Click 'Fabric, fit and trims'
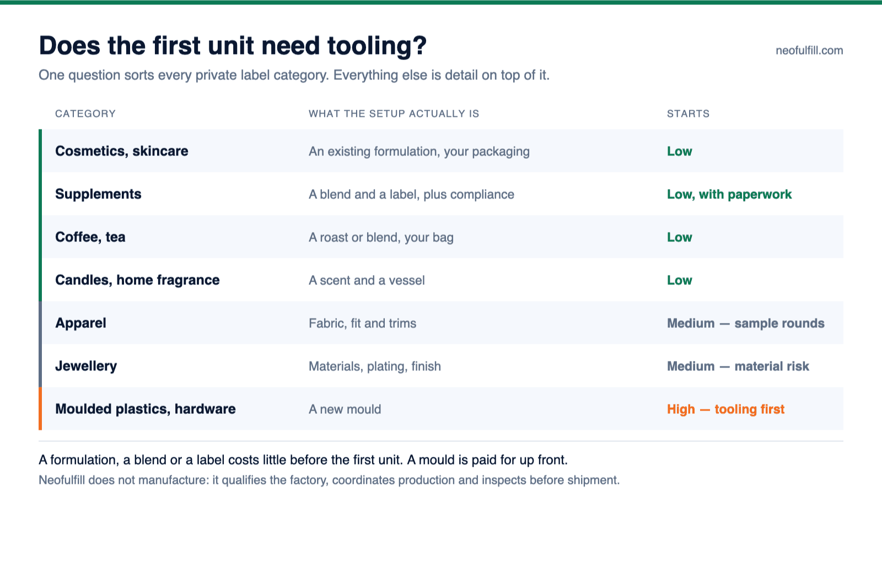882x588 pixels. point(362,323)
